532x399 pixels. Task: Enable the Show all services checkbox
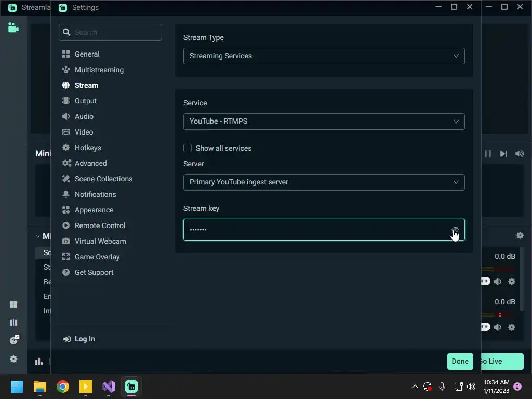pos(188,148)
